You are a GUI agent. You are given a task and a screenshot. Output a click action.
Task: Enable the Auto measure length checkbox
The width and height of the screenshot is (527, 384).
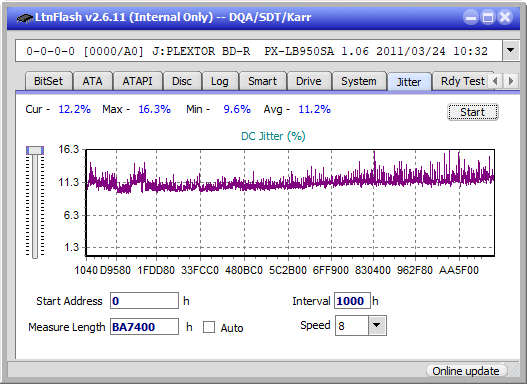pyautogui.click(x=209, y=327)
